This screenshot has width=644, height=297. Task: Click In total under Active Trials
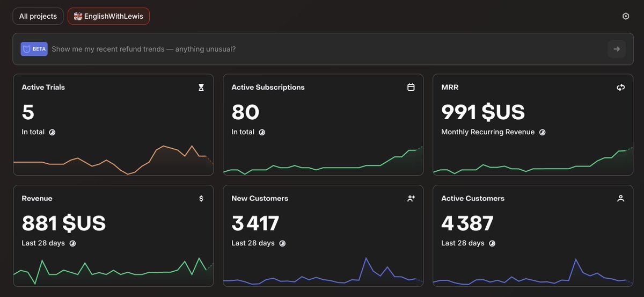[x=33, y=132]
